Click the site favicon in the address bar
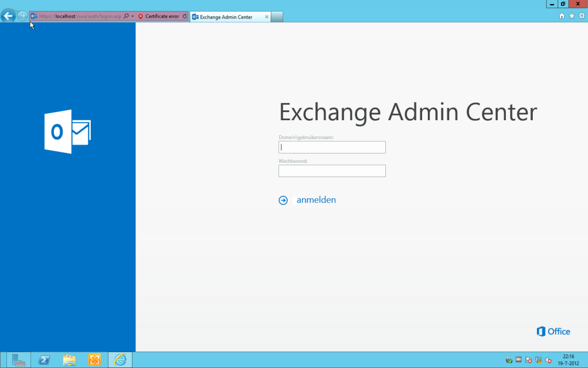Screen dimensions: 588x368 (x=34, y=16)
